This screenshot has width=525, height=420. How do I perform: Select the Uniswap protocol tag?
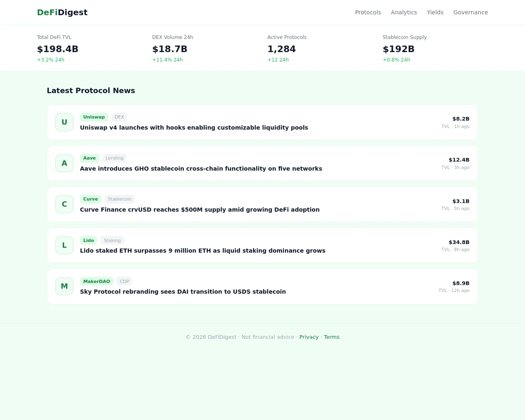[x=94, y=117]
